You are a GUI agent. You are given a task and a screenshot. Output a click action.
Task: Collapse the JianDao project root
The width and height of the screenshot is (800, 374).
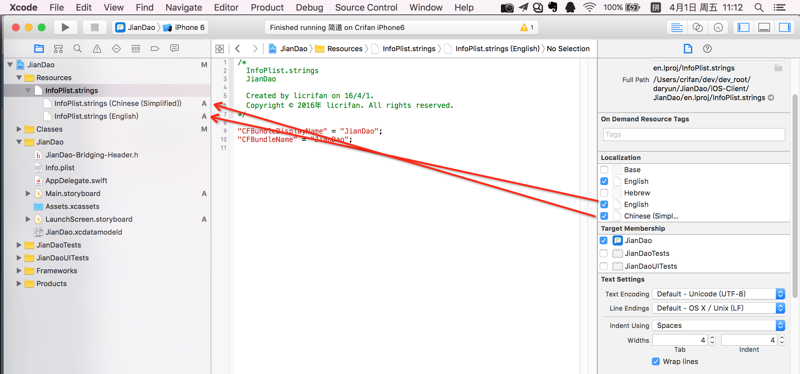tap(10, 65)
